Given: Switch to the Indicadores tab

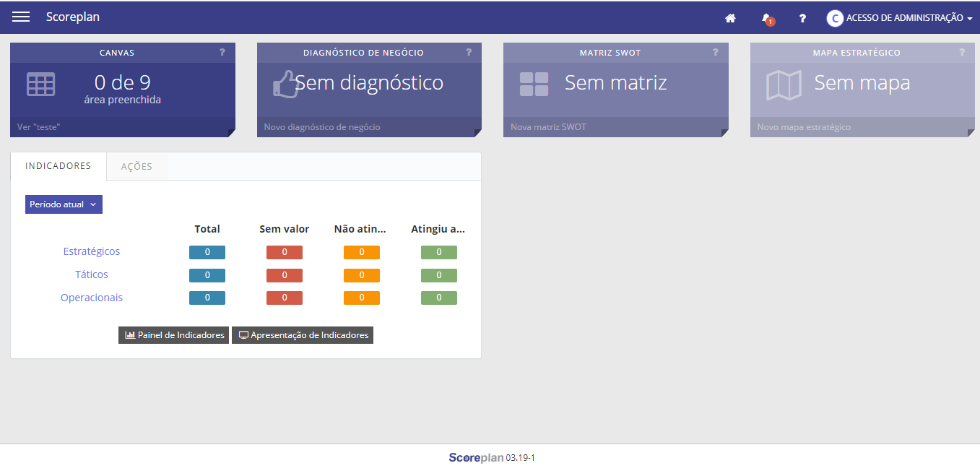Looking at the screenshot, I should [58, 166].
